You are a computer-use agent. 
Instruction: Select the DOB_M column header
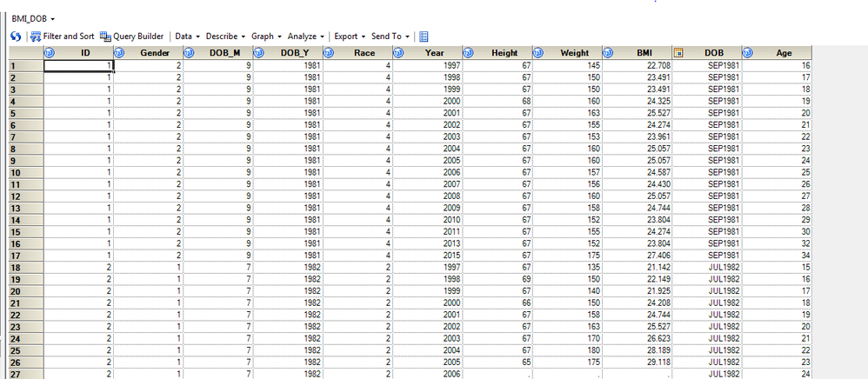coord(218,53)
